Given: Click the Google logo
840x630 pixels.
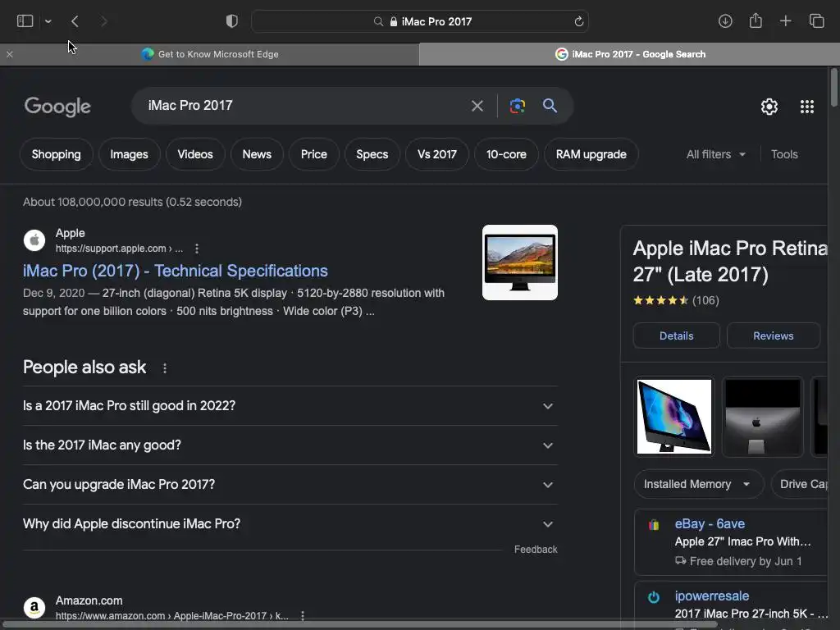Looking at the screenshot, I should click(x=57, y=106).
